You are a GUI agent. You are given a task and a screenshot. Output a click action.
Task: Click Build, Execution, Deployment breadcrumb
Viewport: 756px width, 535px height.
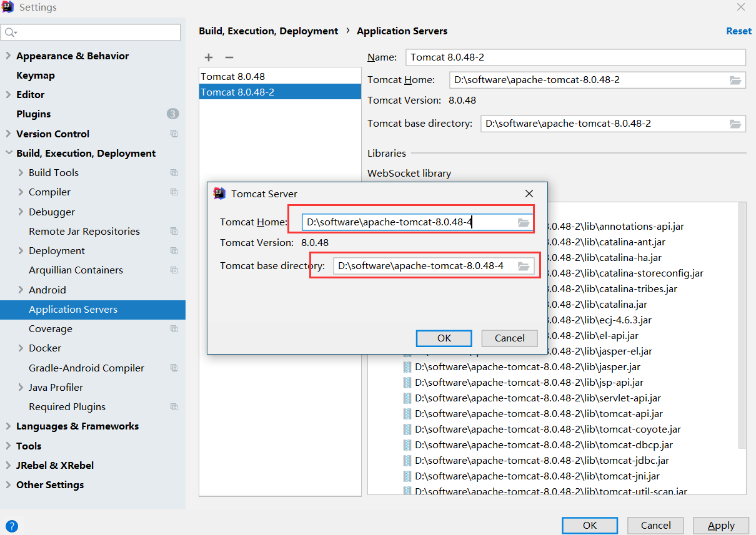coord(268,31)
